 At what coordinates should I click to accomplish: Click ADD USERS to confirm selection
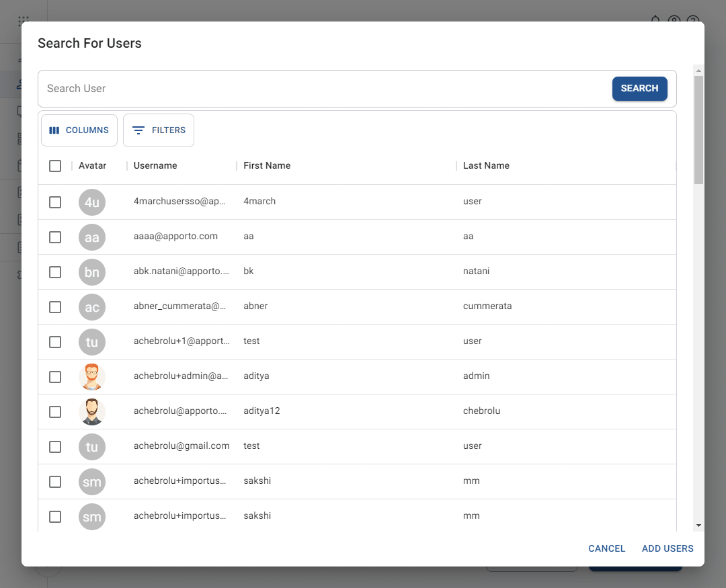point(668,548)
